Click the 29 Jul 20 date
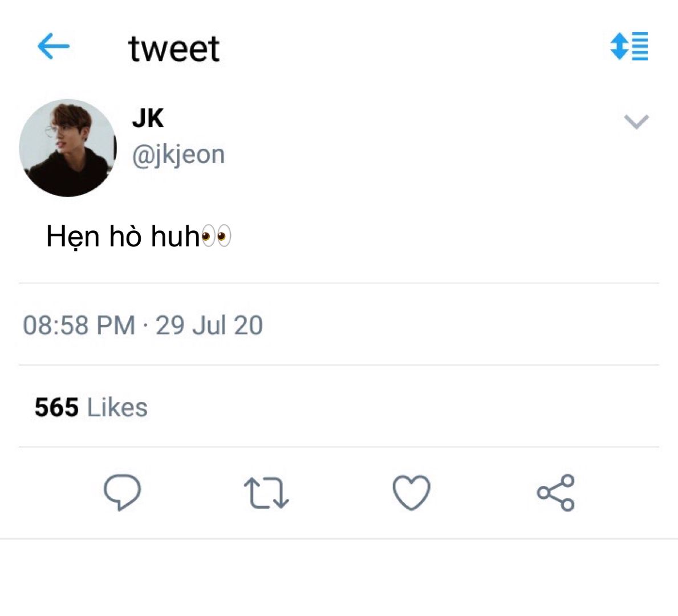 coord(209,325)
